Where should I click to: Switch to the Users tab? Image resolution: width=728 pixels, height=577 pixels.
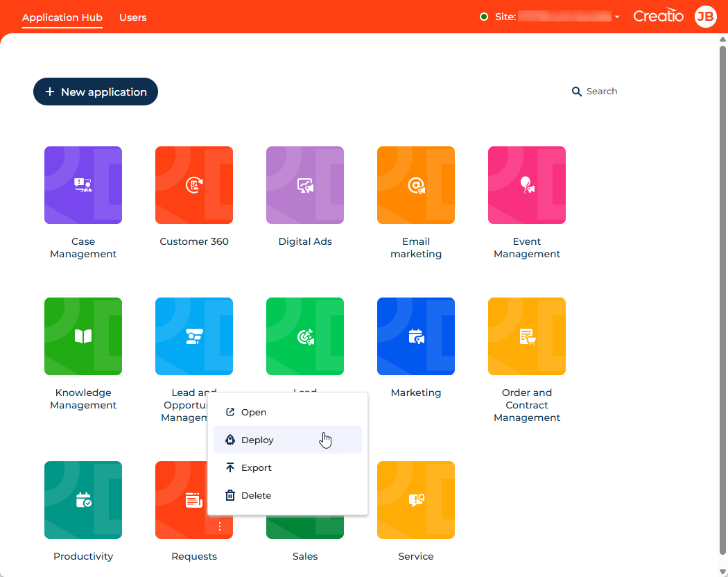click(x=133, y=17)
